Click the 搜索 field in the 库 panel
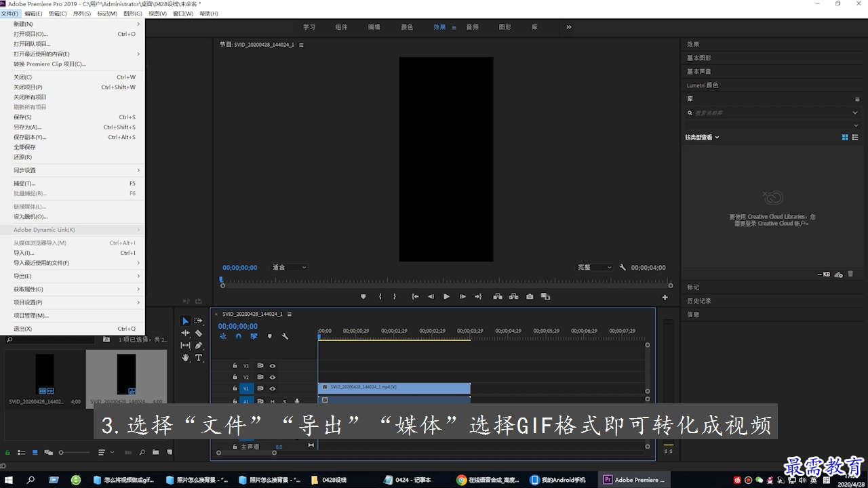Viewport: 868px width, 488px height. pyautogui.click(x=773, y=113)
